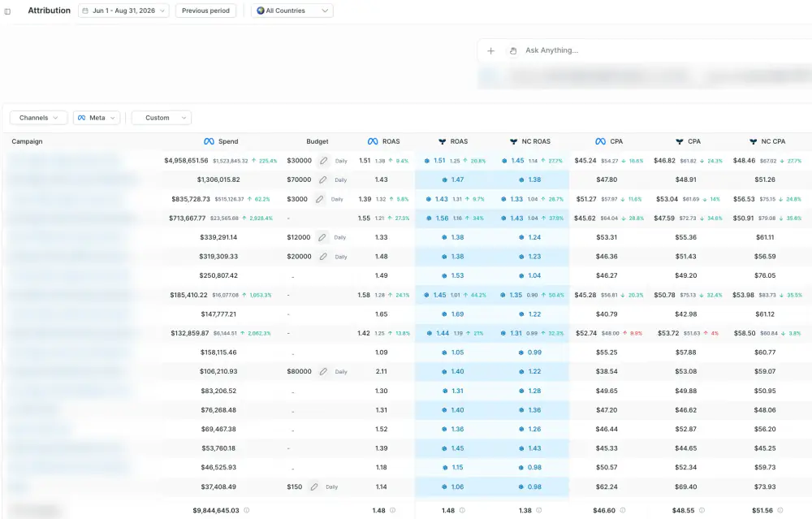This screenshot has height=519, width=812.
Task: Click the $713,667.77 spend cell
Action: click(188, 218)
